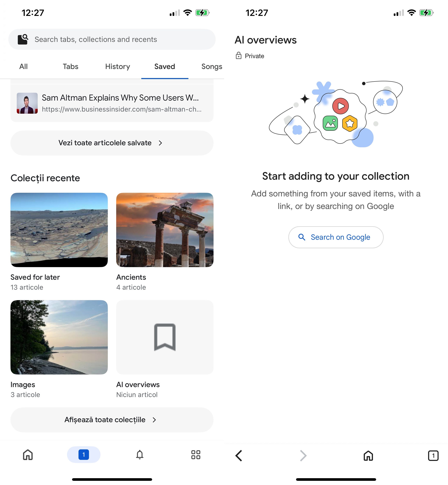Select the All tab
Image resolution: width=448 pixels, height=485 pixels.
pyautogui.click(x=24, y=67)
